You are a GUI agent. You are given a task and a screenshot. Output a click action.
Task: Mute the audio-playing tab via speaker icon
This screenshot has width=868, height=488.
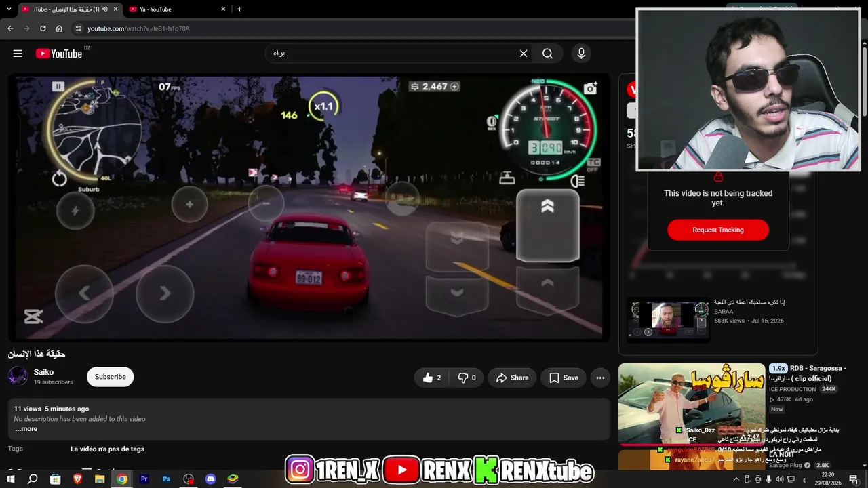pyautogui.click(x=104, y=9)
